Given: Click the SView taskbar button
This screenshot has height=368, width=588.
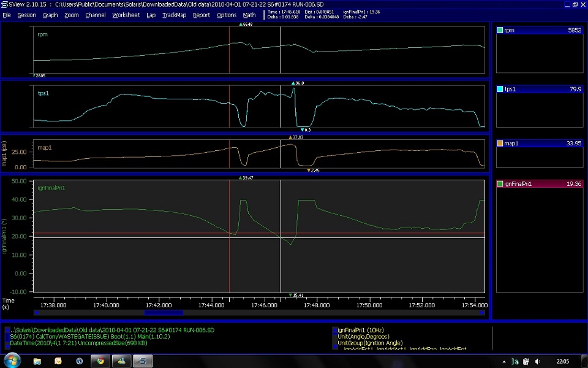Looking at the screenshot, I should coord(143,361).
